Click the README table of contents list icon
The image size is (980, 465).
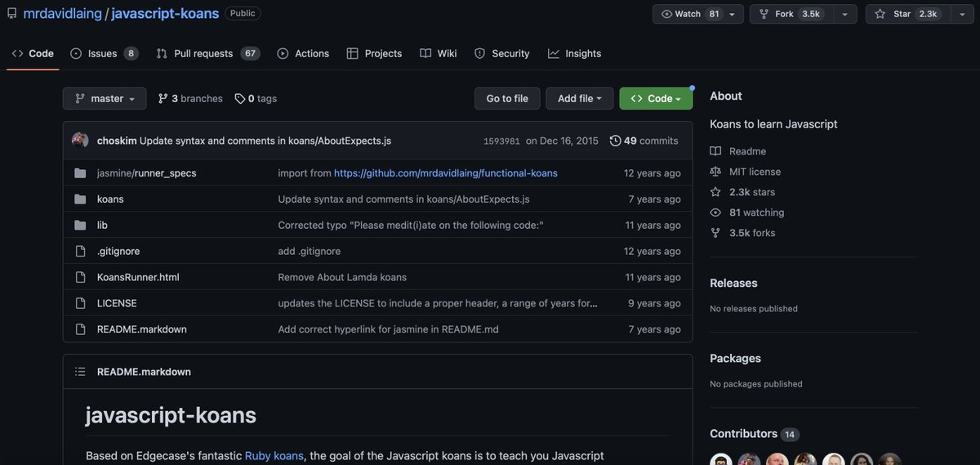(x=80, y=372)
